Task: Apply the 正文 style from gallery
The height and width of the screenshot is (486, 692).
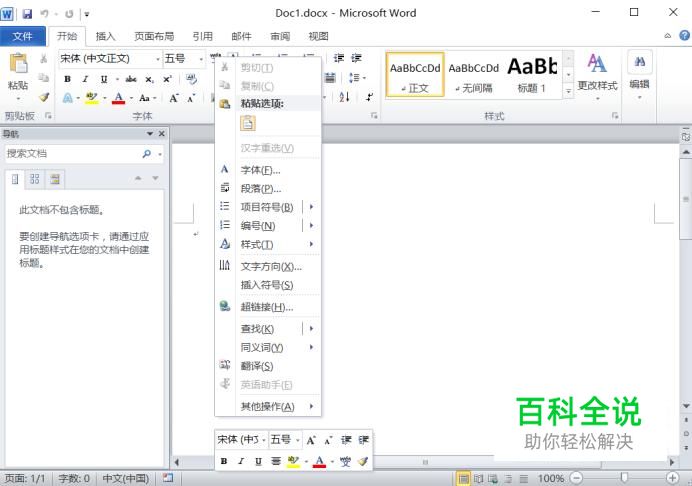Action: [415, 74]
